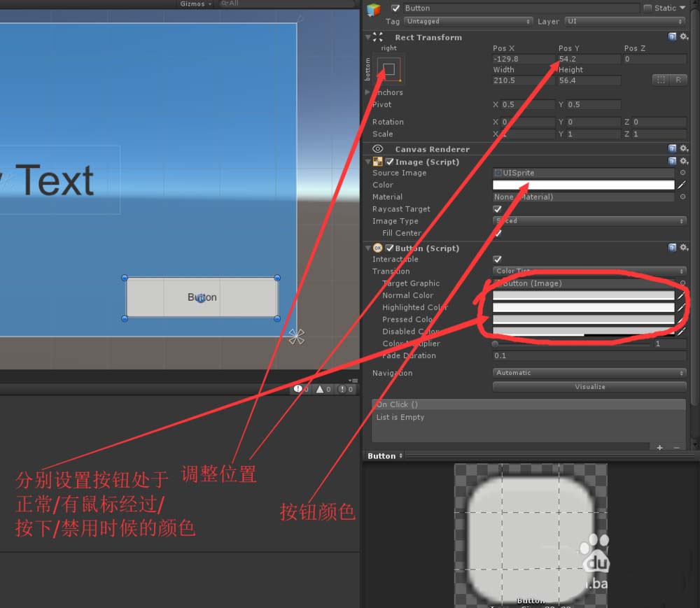Add an On Click event with plus

(x=659, y=447)
